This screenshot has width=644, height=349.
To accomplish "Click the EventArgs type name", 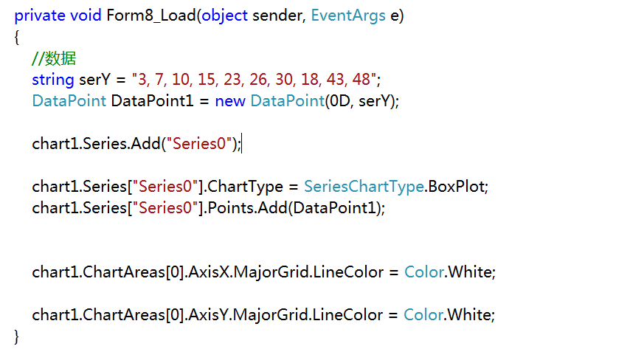I will tap(347, 15).
